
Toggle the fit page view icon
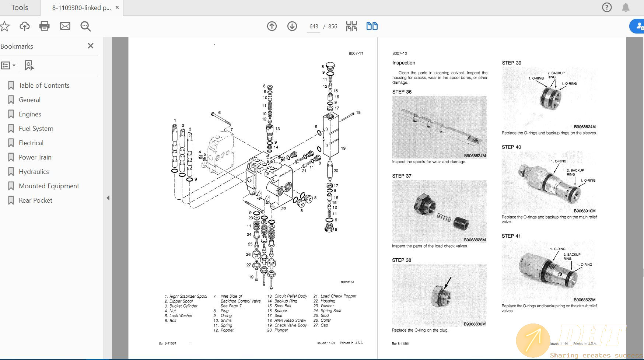click(x=351, y=26)
